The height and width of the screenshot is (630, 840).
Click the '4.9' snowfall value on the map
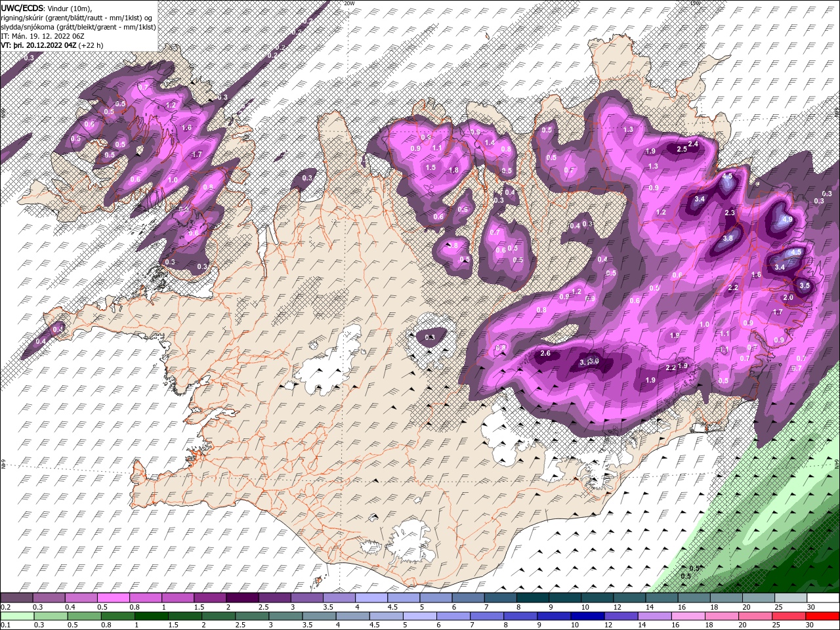tap(787, 219)
